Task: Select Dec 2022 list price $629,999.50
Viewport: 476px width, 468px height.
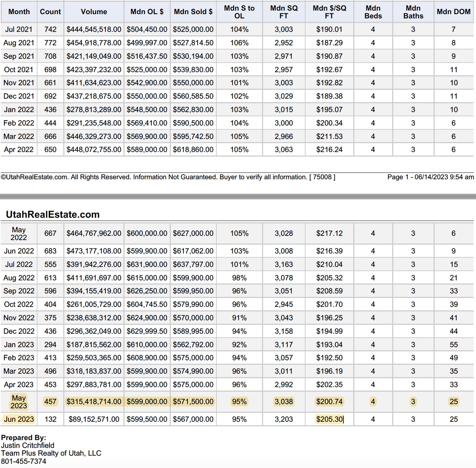Action: 147,331
